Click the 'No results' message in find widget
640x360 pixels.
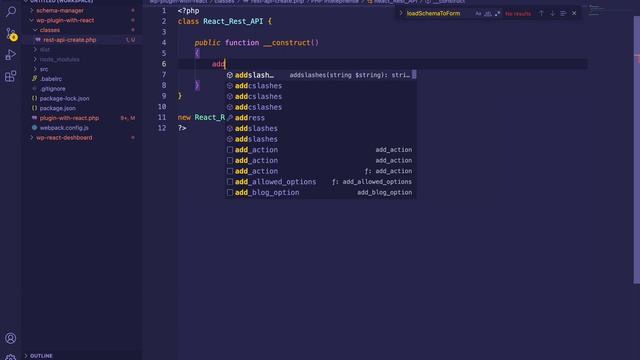pyautogui.click(x=518, y=13)
